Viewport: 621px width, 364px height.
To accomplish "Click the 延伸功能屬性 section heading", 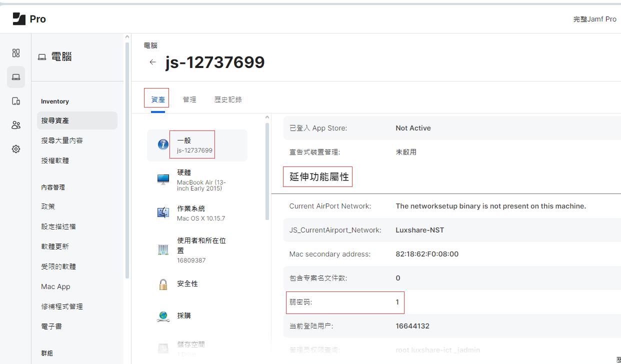I will (x=319, y=177).
